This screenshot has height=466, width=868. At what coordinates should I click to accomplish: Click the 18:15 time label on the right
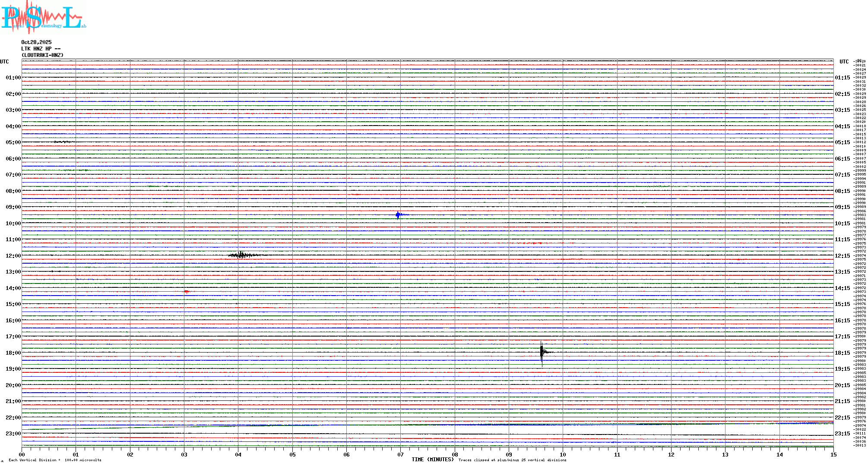(842, 353)
